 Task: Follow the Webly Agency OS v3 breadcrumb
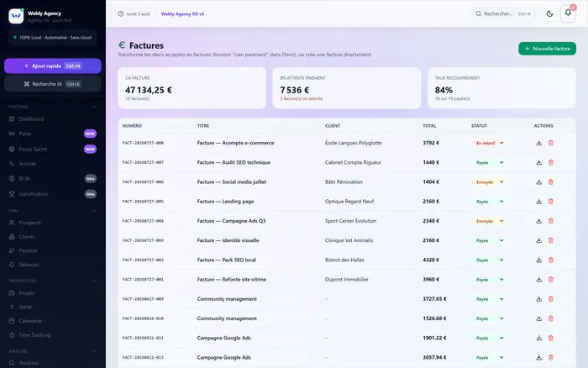[x=182, y=14]
